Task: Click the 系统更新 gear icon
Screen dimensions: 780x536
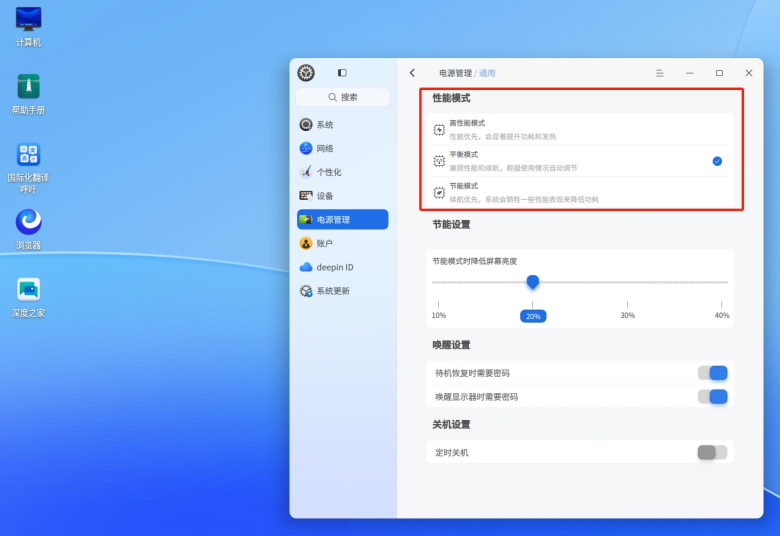Action: click(x=306, y=291)
